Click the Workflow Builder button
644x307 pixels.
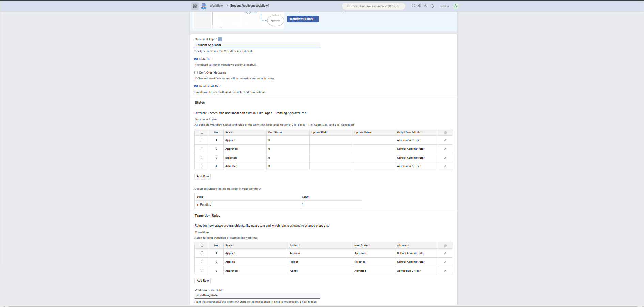(303, 19)
